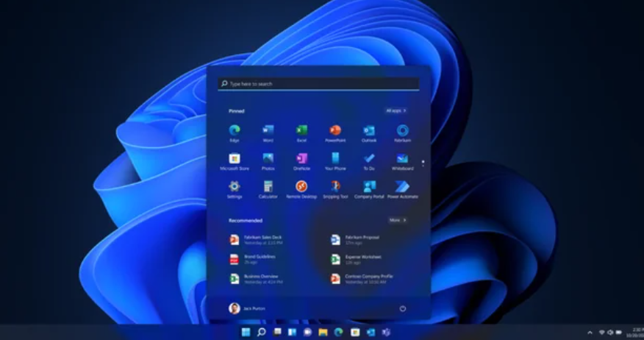Open Outlook in the Pinned grid
Screen dimensions: 644x340
point(369,134)
